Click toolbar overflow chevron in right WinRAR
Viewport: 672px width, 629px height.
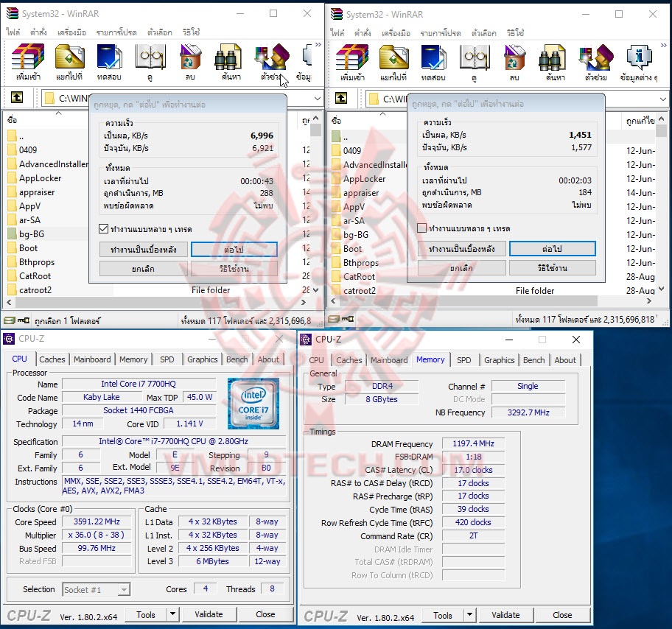(664, 45)
